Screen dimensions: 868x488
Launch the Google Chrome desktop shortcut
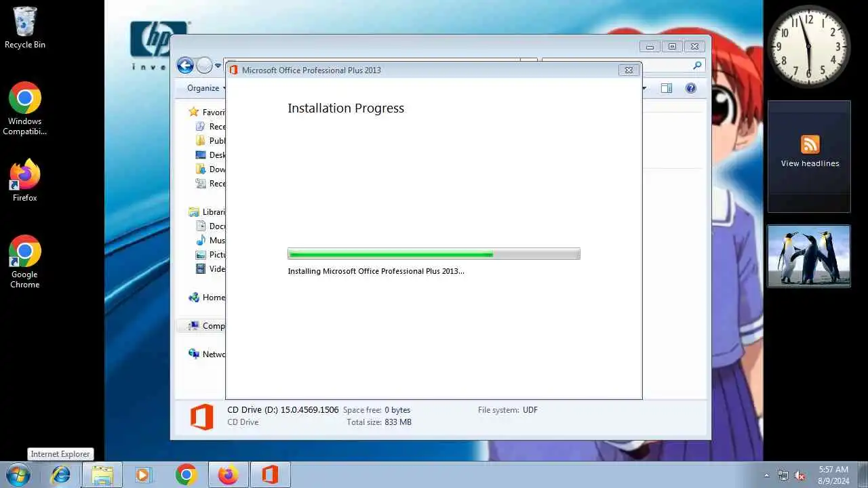click(25, 262)
